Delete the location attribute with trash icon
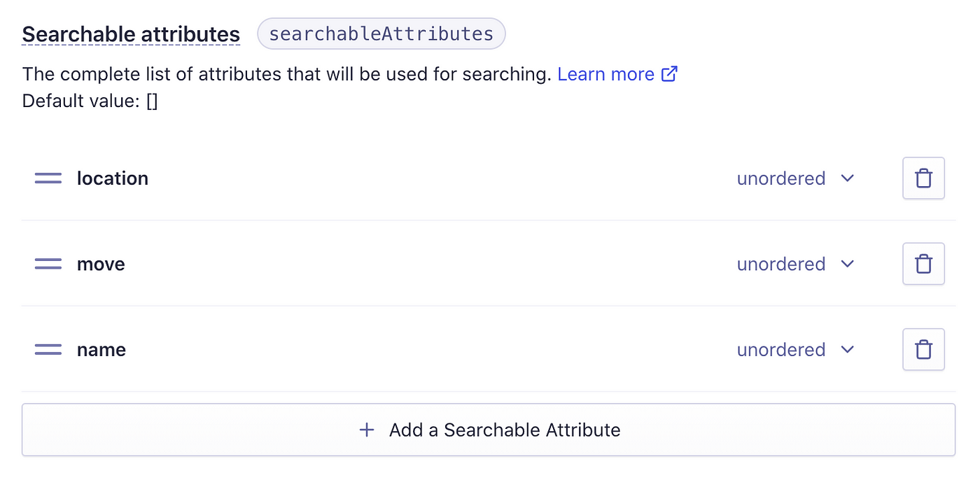980x494 pixels. click(923, 178)
